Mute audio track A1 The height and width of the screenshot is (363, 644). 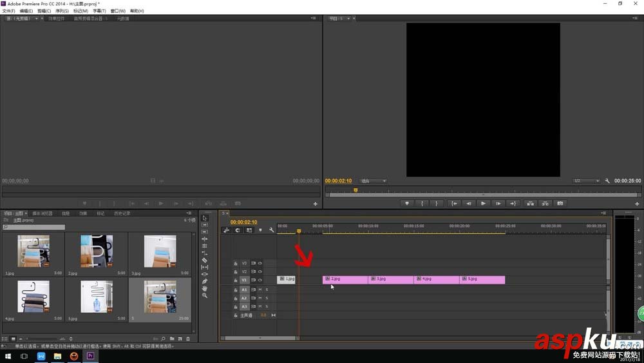click(x=260, y=289)
